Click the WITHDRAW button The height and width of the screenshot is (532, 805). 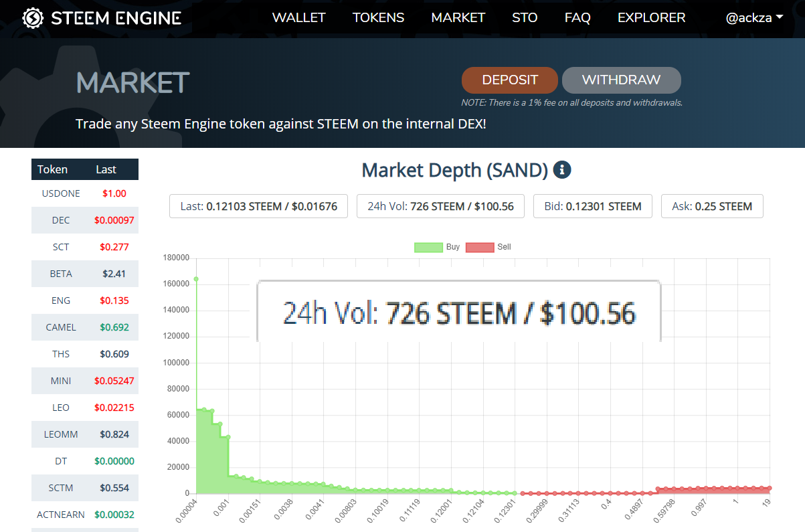tap(621, 80)
